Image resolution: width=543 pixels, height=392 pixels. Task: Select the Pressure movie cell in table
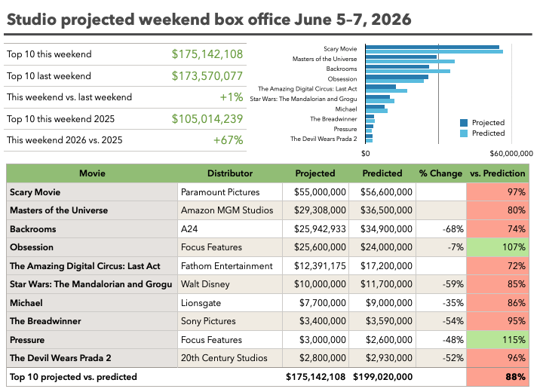pos(92,340)
